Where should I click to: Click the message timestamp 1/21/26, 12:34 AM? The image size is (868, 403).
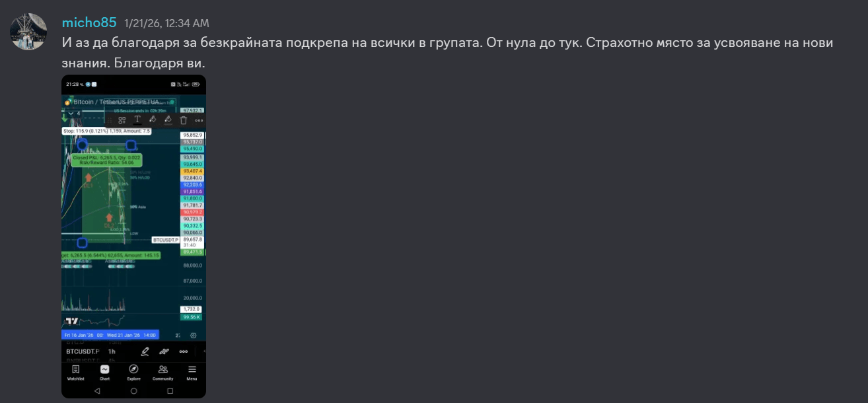(x=166, y=24)
